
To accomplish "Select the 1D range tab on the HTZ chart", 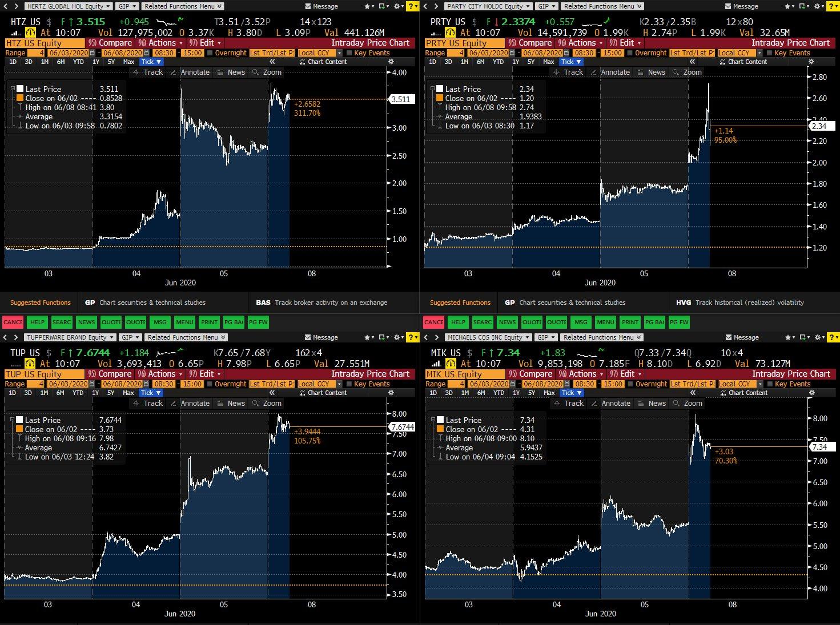I will coord(13,62).
